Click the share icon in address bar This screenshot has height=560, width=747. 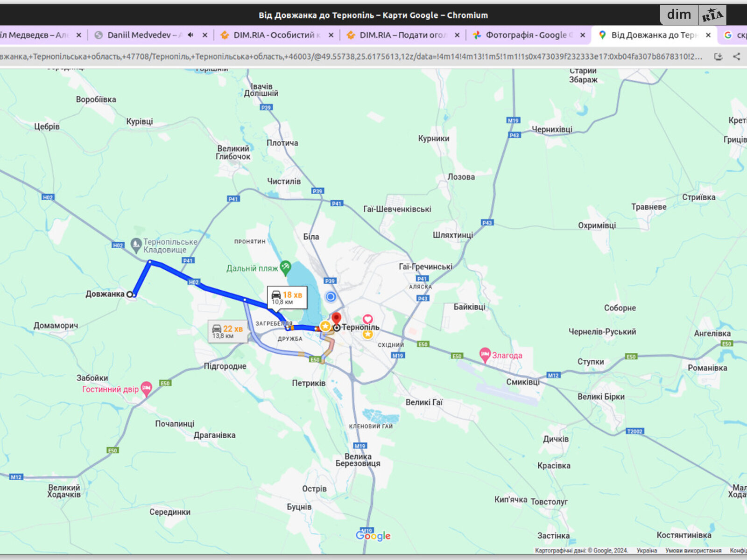click(736, 56)
